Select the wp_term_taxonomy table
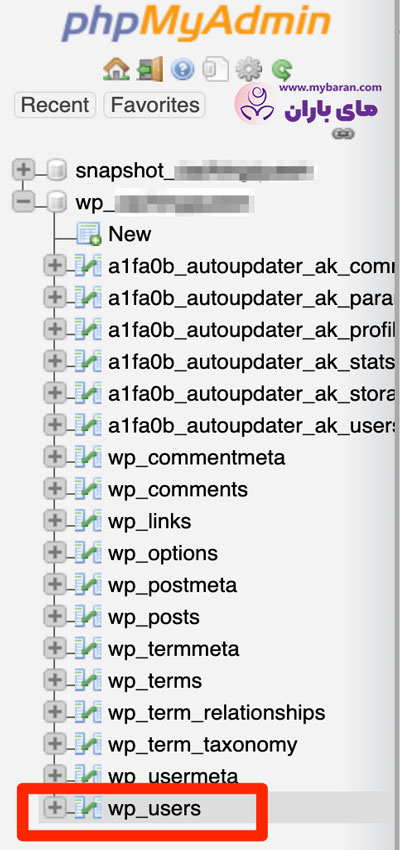 [202, 745]
